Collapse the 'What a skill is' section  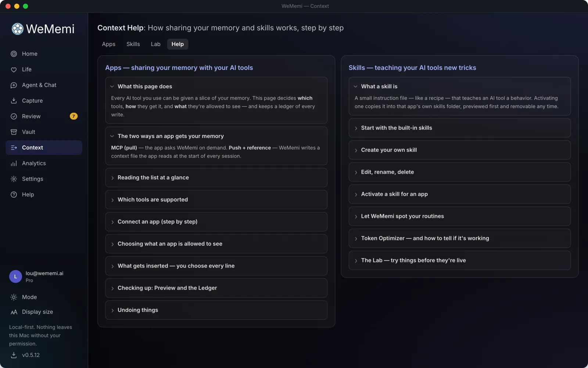459,86
